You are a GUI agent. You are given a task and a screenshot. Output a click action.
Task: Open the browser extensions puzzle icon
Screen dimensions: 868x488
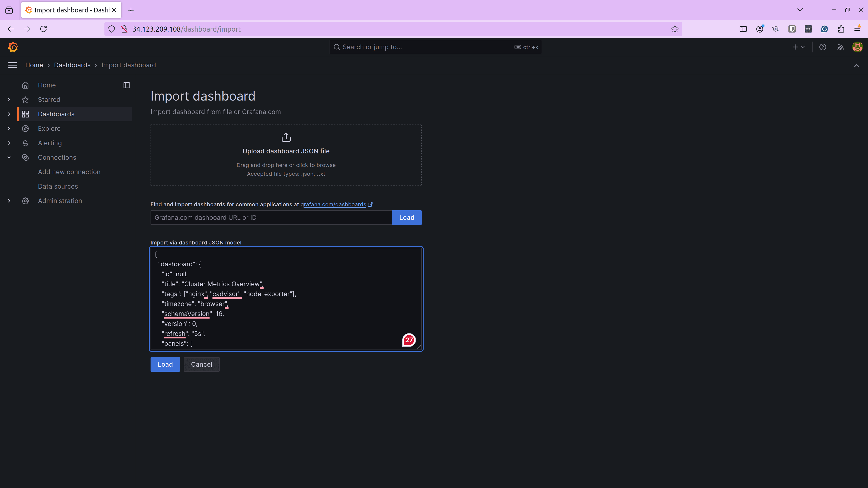(841, 29)
